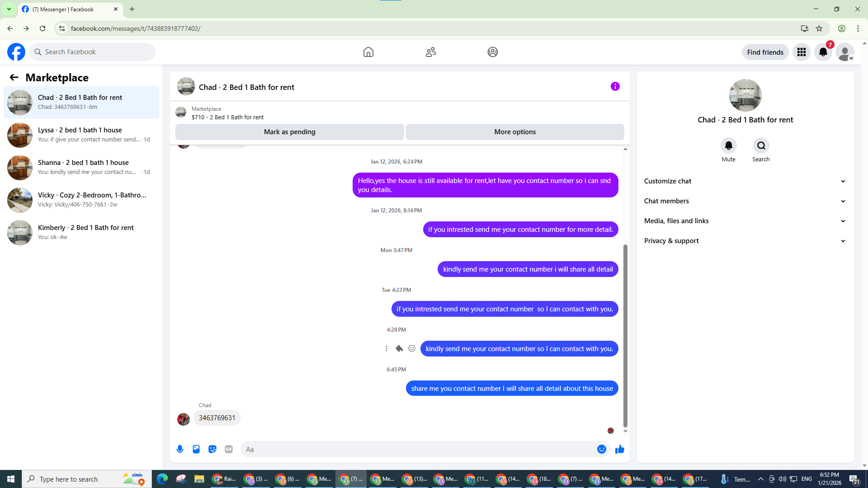Open the attach photo icon
Image resolution: width=868 pixels, height=488 pixels.
point(196,449)
